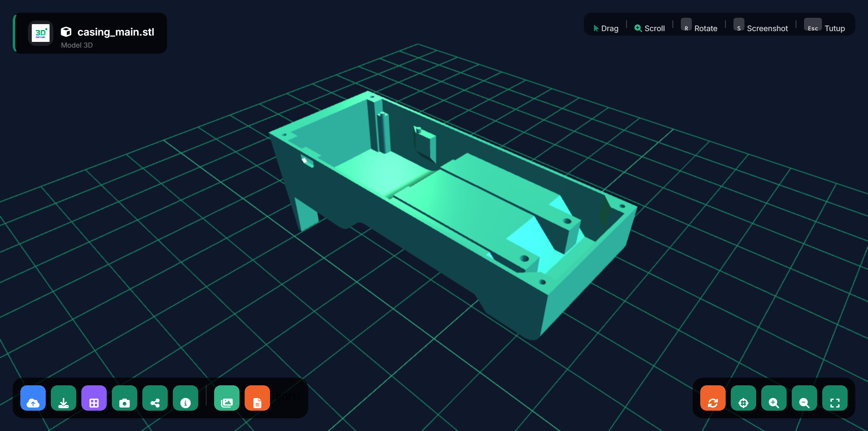The height and width of the screenshot is (431, 868).
Task: Click the Model 3D subtitle text
Action: point(77,45)
